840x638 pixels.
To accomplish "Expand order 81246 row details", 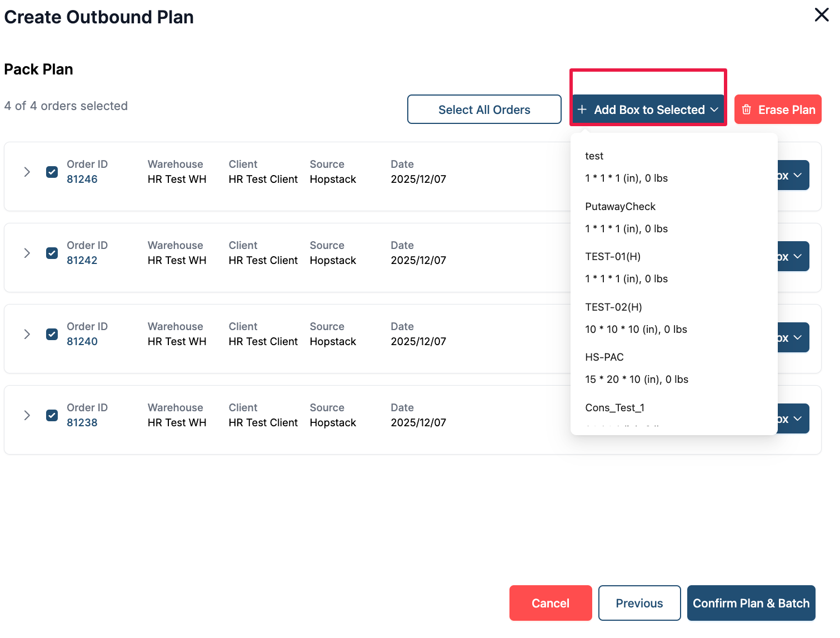I will 27,172.
